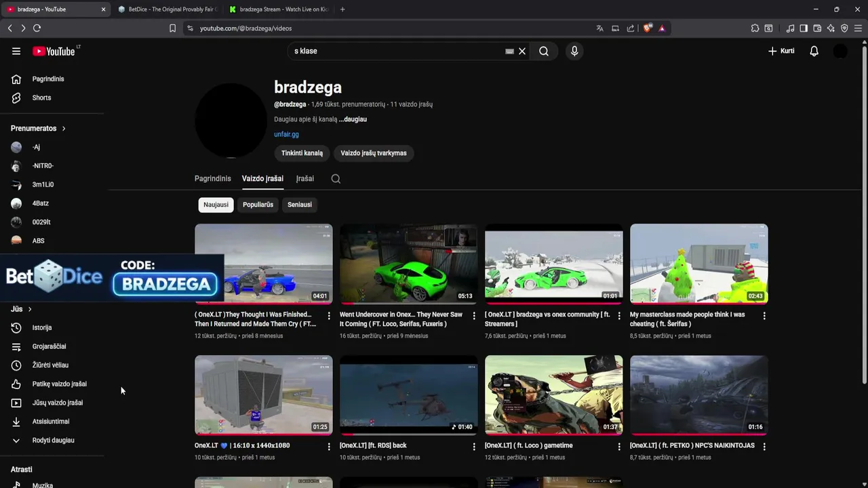Click Tinkinti kanalą button

[x=302, y=153]
